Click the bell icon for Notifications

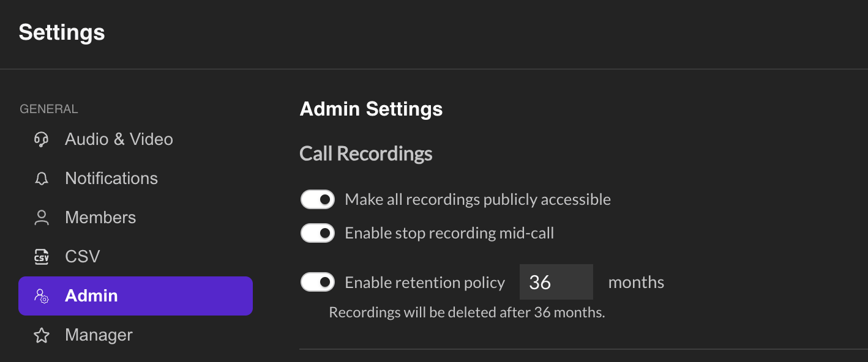pyautogui.click(x=42, y=179)
